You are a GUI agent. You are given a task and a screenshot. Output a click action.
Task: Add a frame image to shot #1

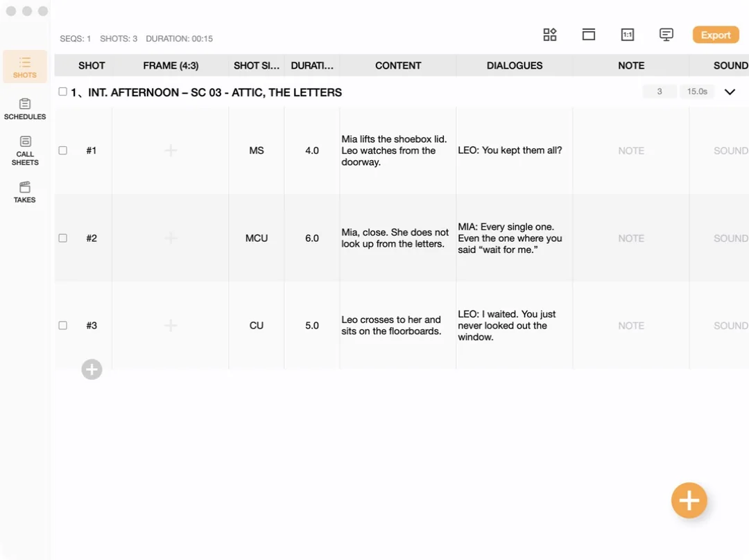click(171, 150)
